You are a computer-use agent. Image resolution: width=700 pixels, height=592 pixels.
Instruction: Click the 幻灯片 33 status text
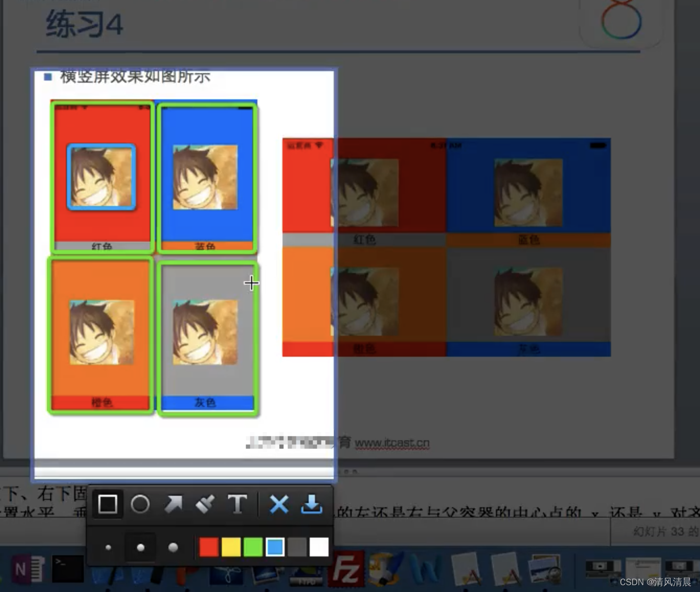[665, 531]
